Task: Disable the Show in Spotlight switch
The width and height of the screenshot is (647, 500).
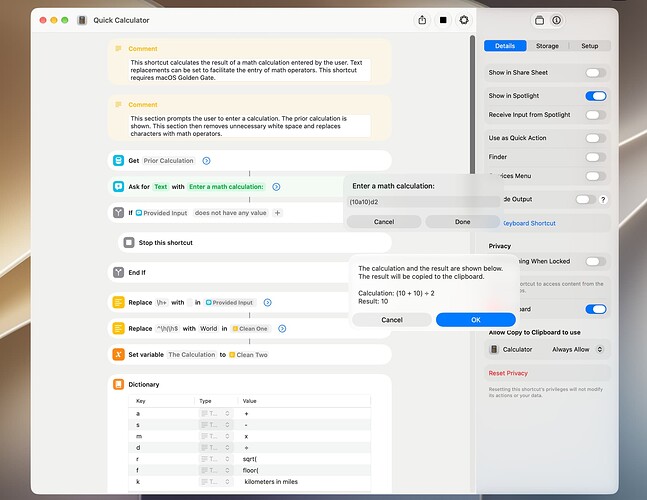Action: pos(595,96)
